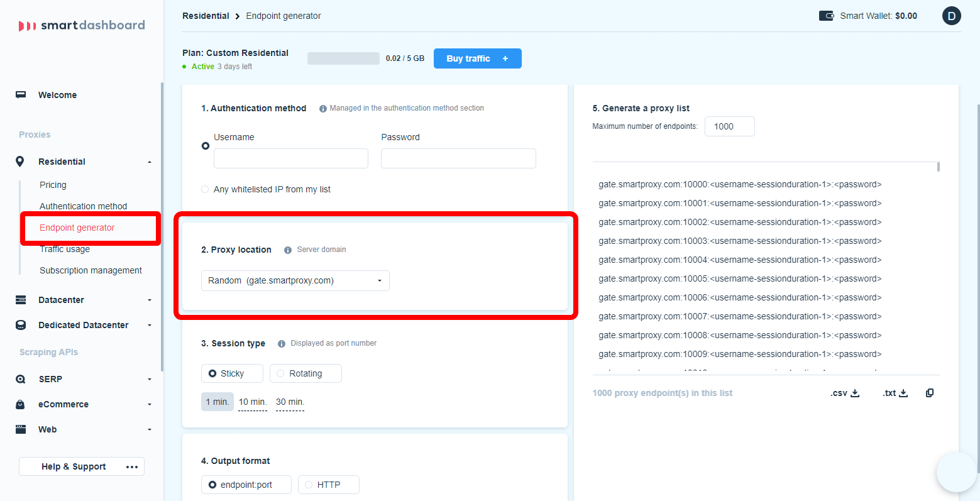This screenshot has height=501, width=980.
Task: Open Traffic usage in sidebar
Action: pyautogui.click(x=65, y=249)
